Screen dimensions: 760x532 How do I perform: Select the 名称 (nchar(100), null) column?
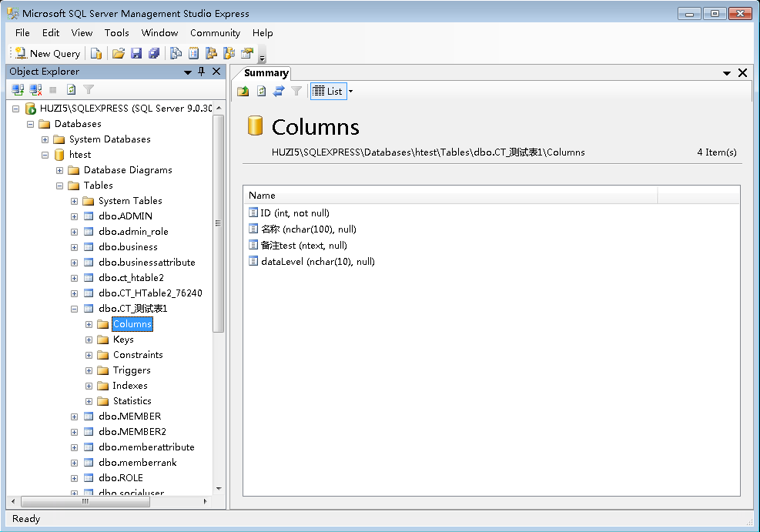(x=308, y=229)
